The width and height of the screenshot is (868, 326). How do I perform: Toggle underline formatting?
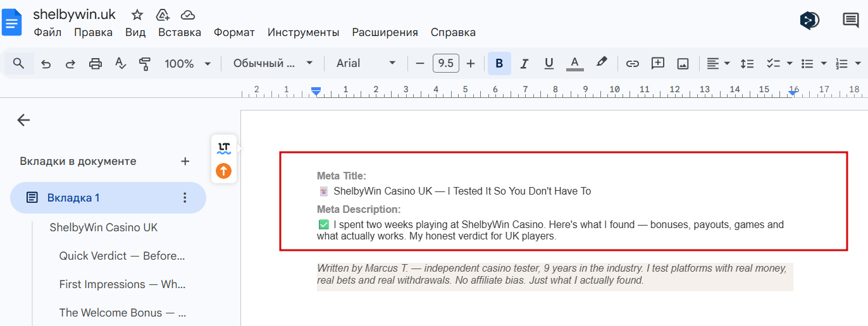pyautogui.click(x=549, y=63)
